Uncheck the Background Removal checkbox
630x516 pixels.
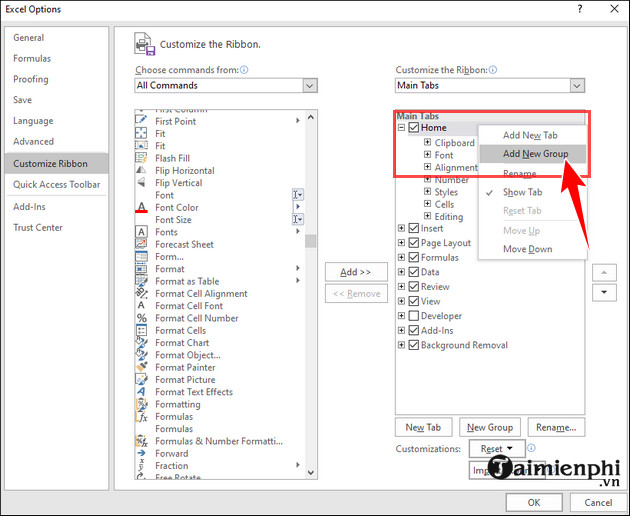[x=413, y=345]
